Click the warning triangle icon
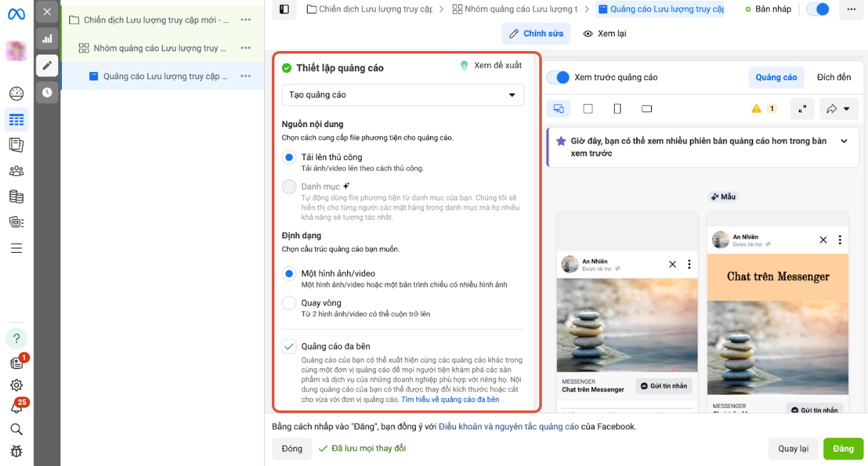Viewport: 868px width, 466px height. pos(757,109)
